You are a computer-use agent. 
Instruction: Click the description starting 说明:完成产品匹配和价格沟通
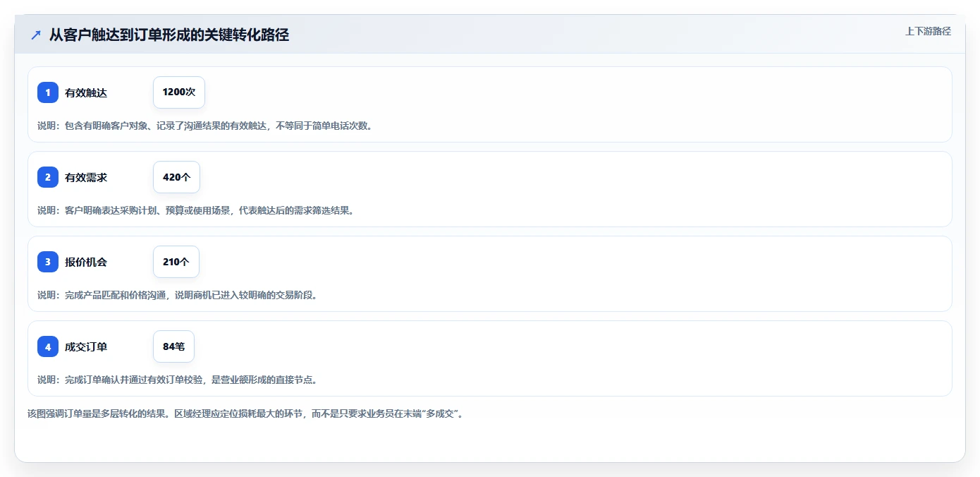tap(178, 295)
